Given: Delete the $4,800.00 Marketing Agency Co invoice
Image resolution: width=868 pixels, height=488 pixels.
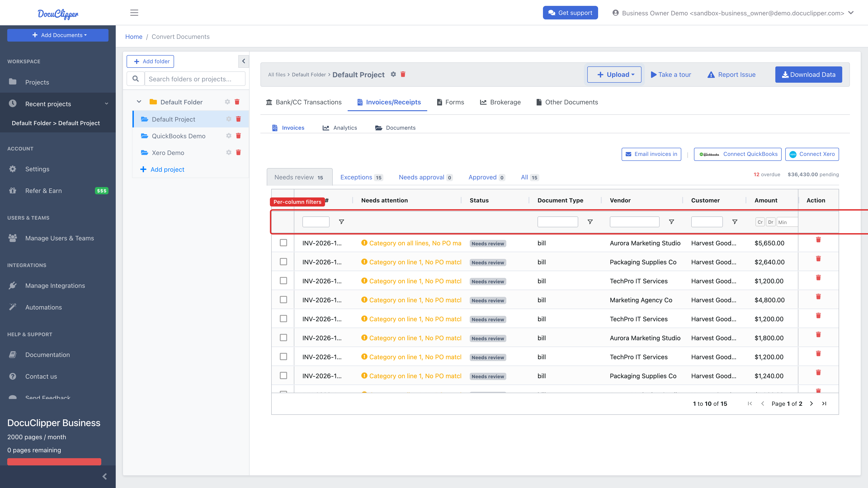Looking at the screenshot, I should 818,297.
